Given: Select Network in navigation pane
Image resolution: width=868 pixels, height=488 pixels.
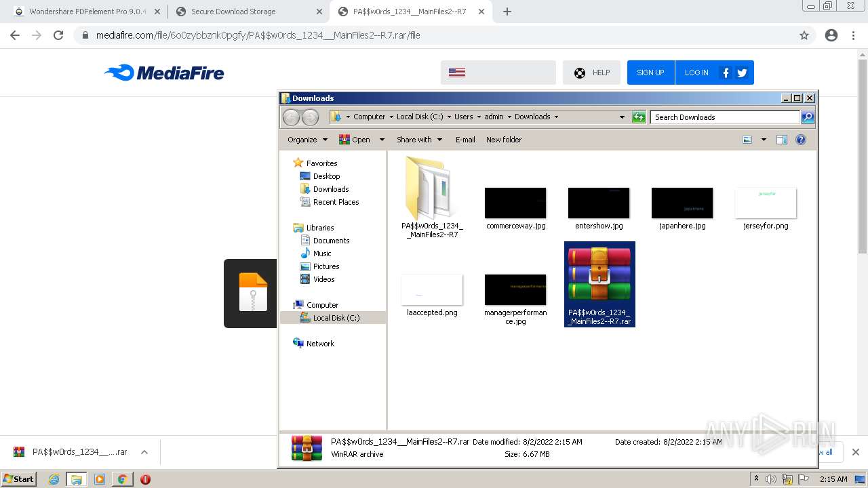Looking at the screenshot, I should [320, 344].
